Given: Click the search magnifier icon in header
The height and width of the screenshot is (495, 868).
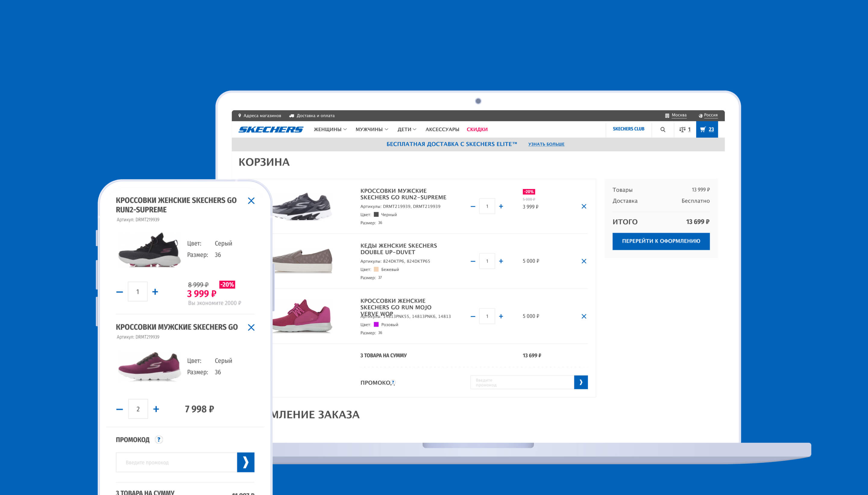Looking at the screenshot, I should (662, 130).
